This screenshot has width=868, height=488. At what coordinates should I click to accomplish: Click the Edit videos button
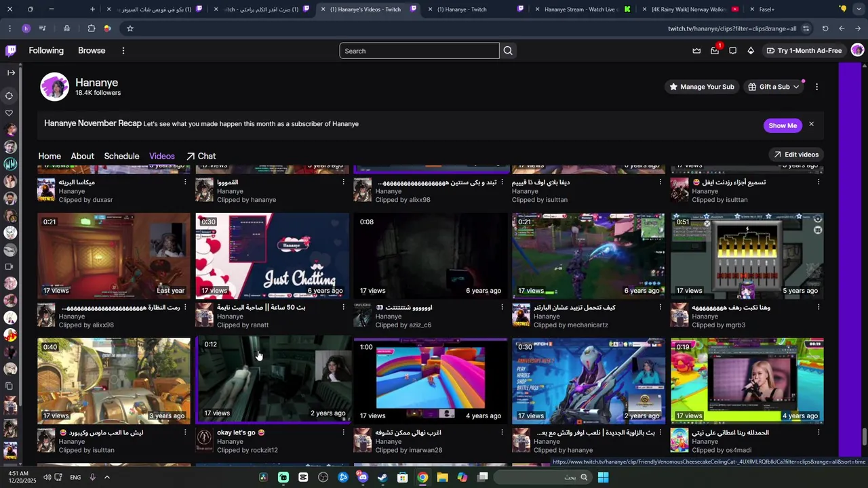(x=796, y=155)
